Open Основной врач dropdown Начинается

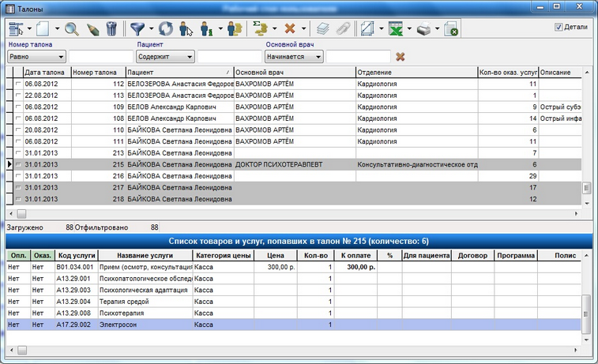tap(294, 57)
